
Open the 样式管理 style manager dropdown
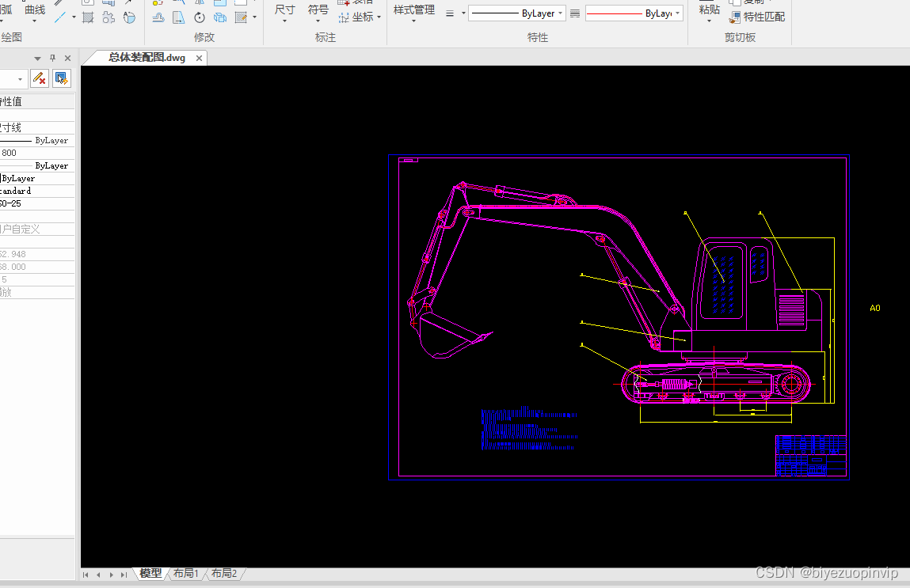pyautogui.click(x=413, y=13)
